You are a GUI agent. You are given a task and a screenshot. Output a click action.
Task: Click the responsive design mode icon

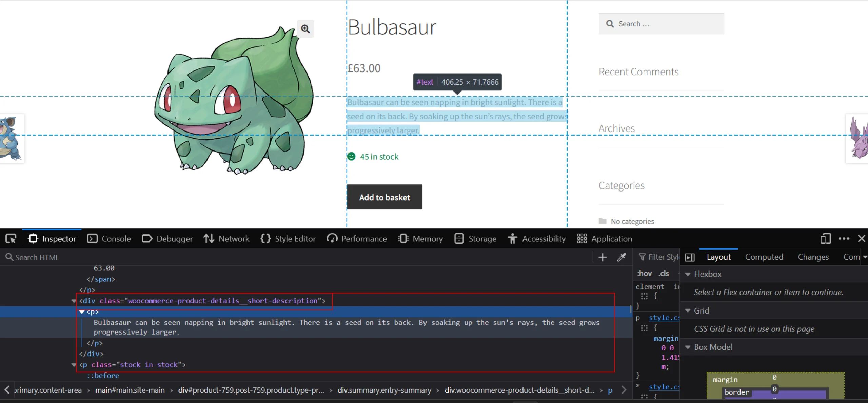click(x=826, y=239)
